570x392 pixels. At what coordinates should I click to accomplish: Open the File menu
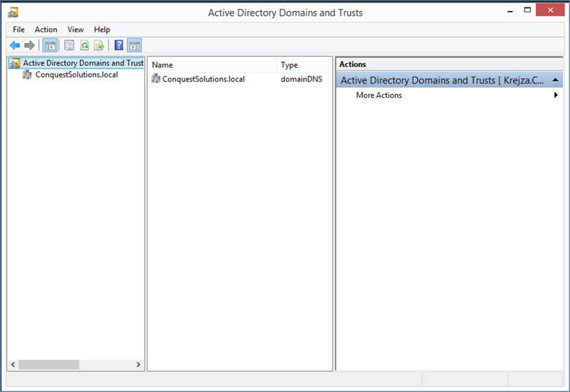click(19, 29)
